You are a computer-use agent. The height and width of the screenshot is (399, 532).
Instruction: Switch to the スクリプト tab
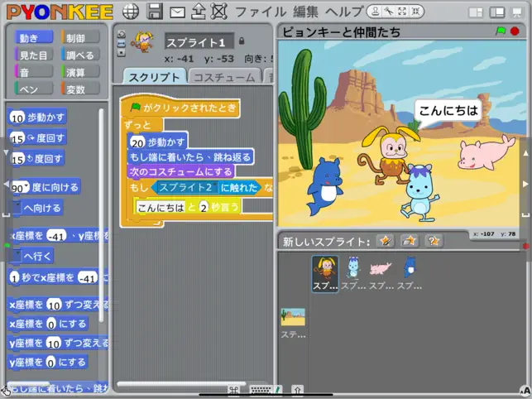(x=154, y=77)
